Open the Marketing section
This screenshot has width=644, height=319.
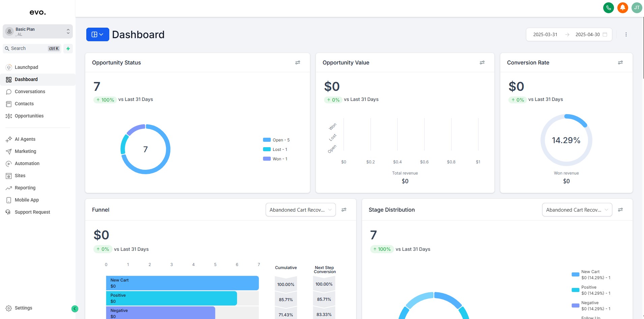tap(25, 151)
